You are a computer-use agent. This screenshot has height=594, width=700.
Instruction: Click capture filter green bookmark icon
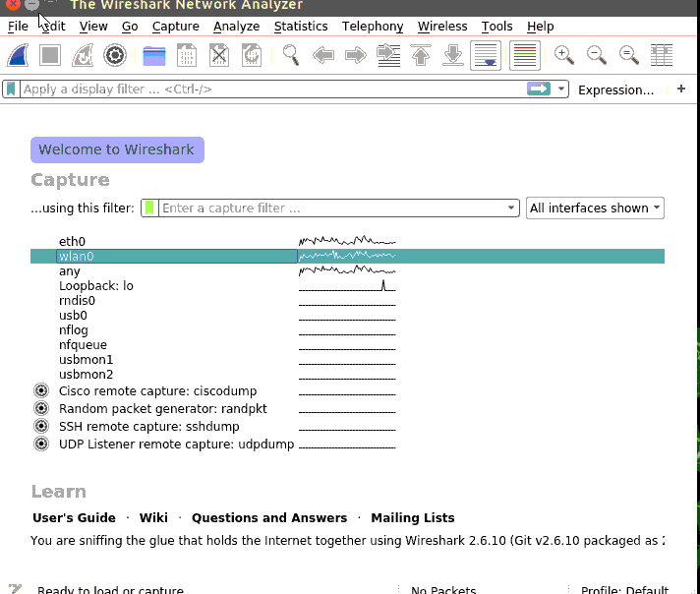coord(149,208)
